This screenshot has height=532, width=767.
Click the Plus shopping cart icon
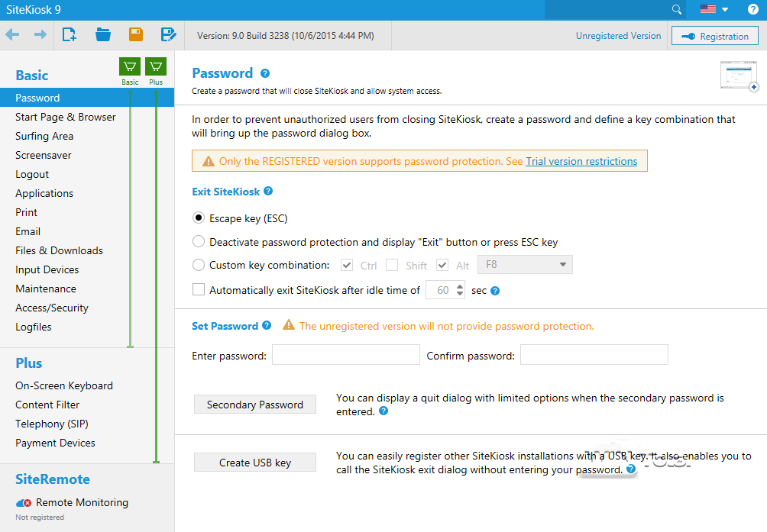point(156,66)
